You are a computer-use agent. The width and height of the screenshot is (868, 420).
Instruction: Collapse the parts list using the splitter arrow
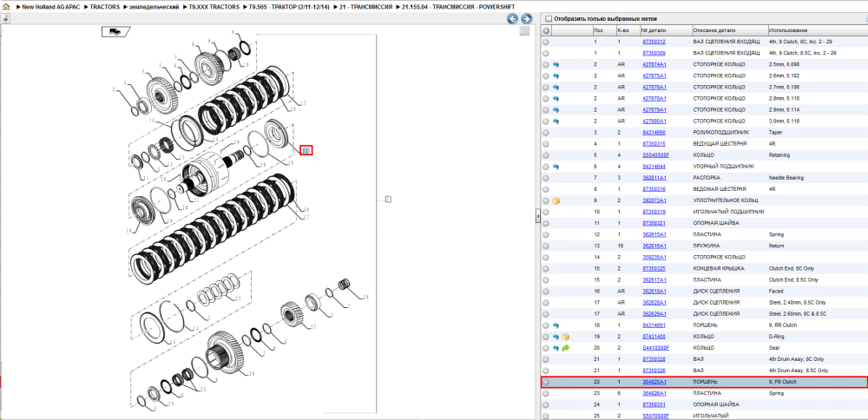[x=537, y=217]
